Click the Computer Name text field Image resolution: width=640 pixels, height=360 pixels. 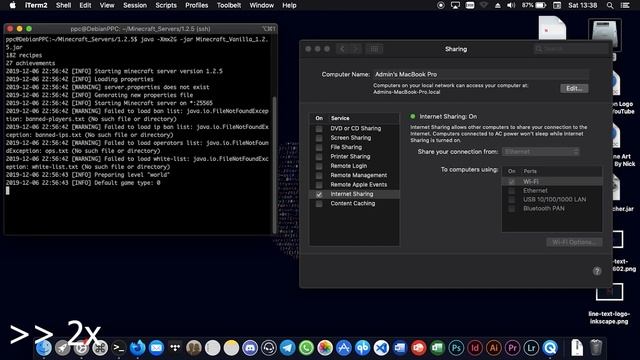click(x=481, y=74)
